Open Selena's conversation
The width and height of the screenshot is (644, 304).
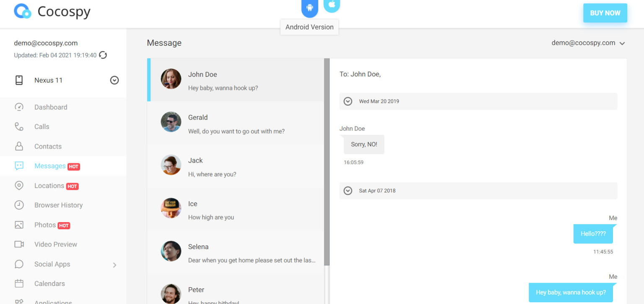[x=236, y=252]
